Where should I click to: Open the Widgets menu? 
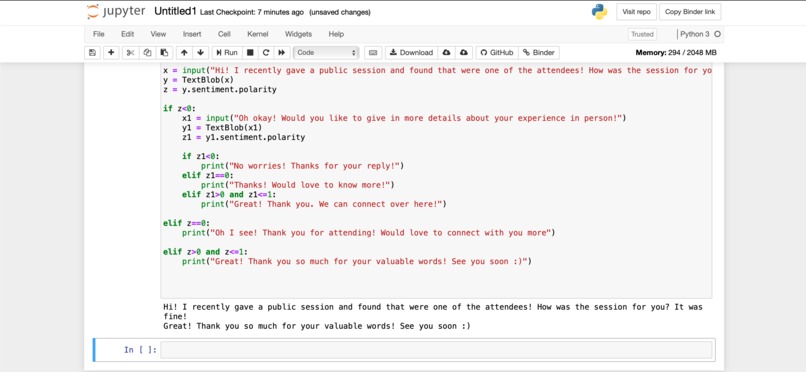click(x=298, y=34)
